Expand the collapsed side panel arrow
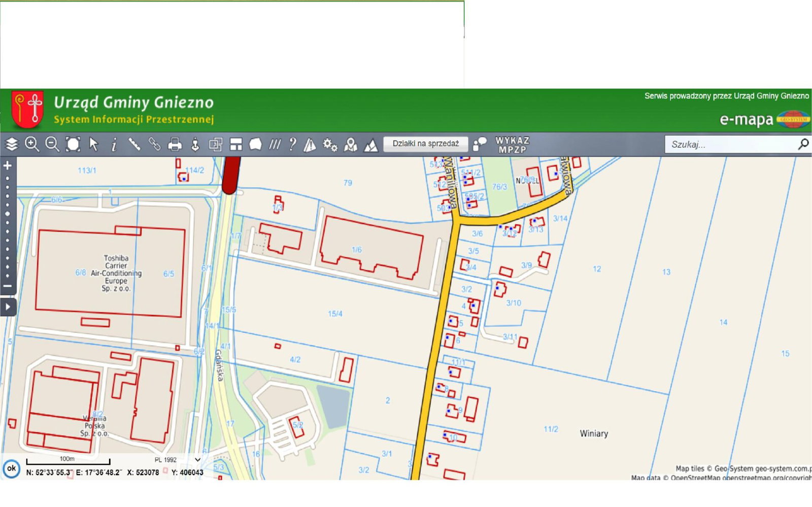The image size is (812, 507). click(x=8, y=307)
